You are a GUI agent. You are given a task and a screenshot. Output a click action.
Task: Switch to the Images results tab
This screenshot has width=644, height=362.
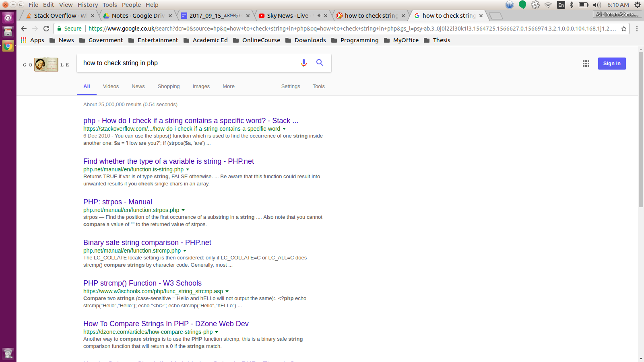201,86
